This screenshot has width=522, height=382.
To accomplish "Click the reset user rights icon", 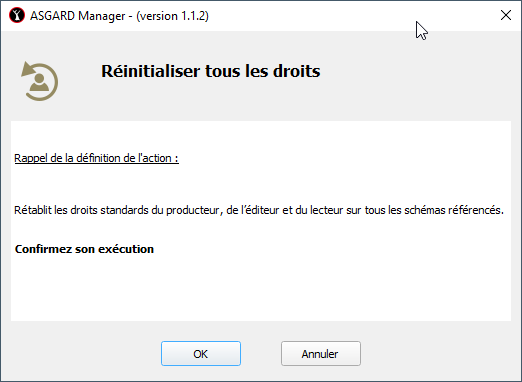I will (40, 81).
